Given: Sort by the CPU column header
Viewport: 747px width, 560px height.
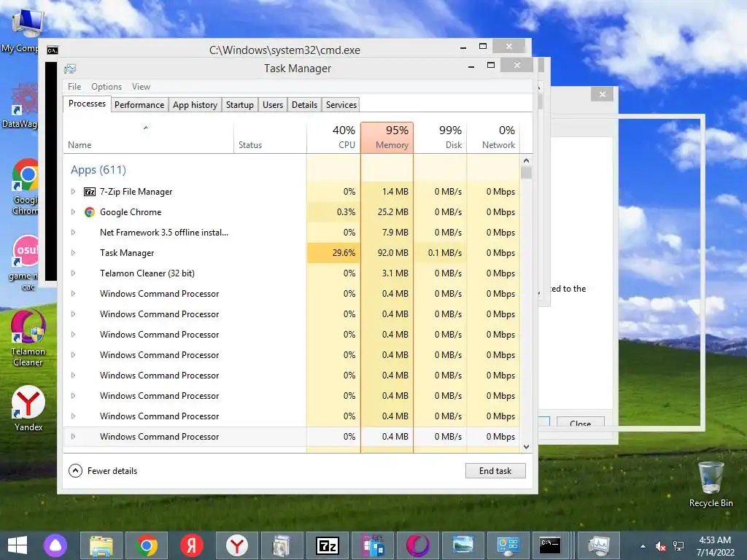Looking at the screenshot, I should click(x=333, y=138).
